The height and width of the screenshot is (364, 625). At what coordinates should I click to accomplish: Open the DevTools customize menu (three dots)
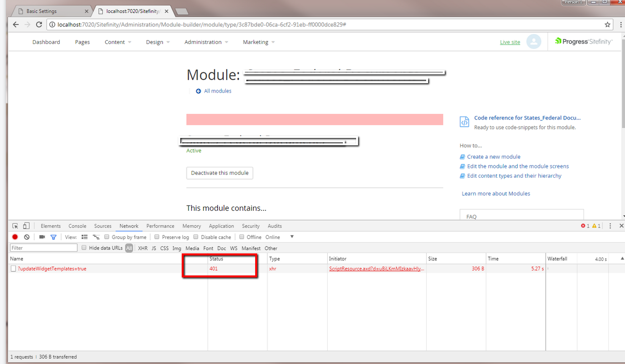(610, 226)
